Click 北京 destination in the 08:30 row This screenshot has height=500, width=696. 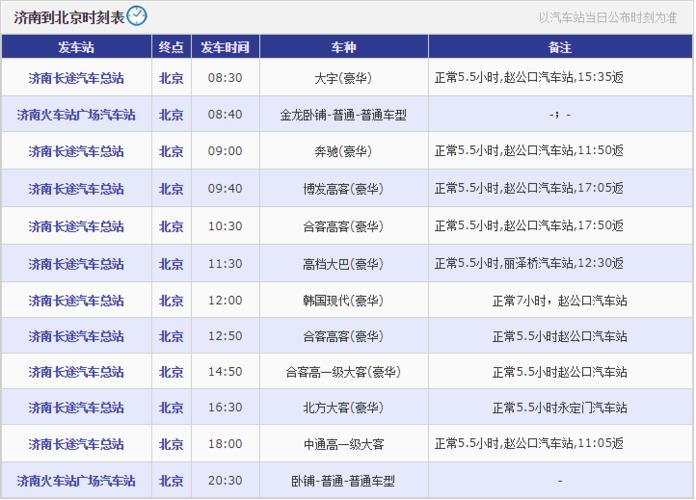pos(171,78)
